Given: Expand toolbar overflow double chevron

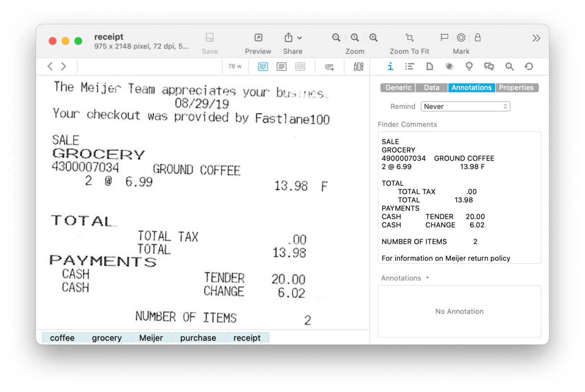Looking at the screenshot, I should [536, 38].
